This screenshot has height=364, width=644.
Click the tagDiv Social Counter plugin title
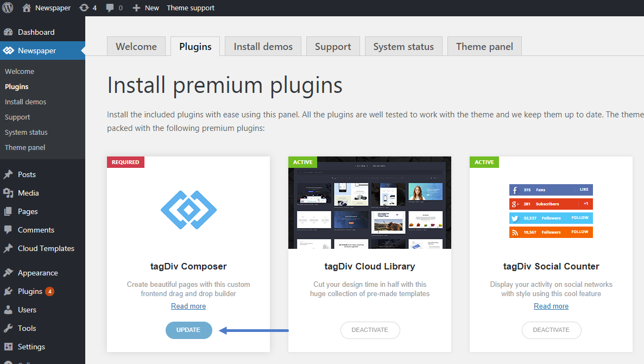551,266
